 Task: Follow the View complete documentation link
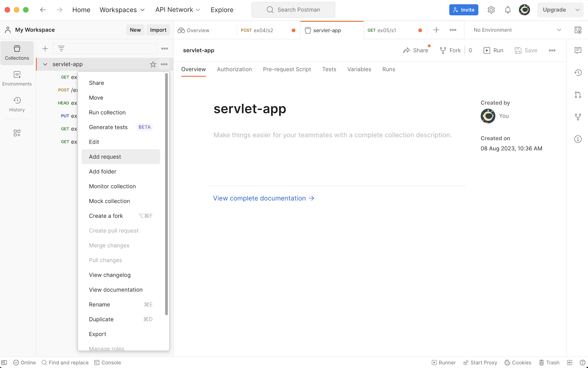tap(264, 198)
